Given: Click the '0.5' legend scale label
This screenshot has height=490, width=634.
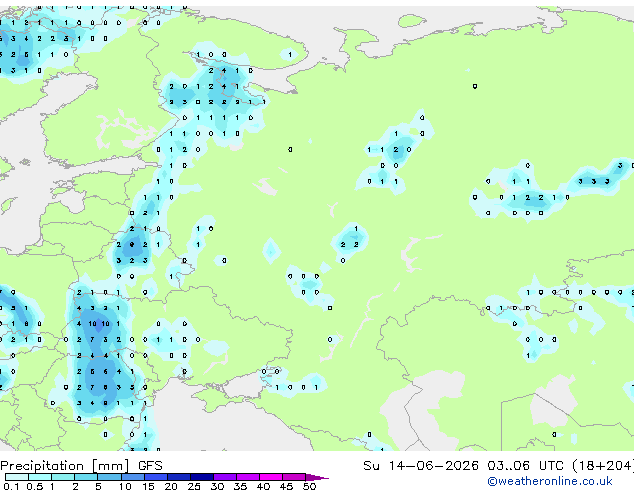Looking at the screenshot, I should pos(35,486).
